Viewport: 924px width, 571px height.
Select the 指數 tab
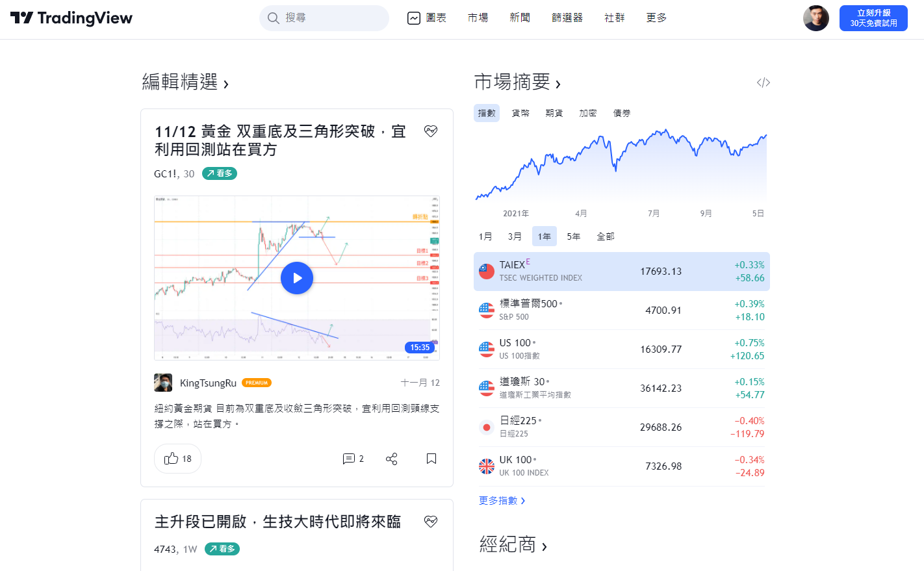(487, 113)
